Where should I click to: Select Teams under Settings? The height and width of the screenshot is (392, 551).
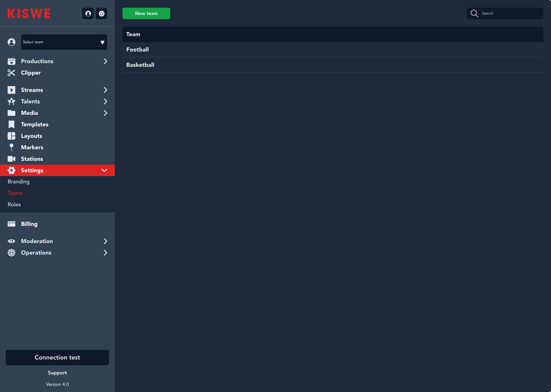[15, 193]
